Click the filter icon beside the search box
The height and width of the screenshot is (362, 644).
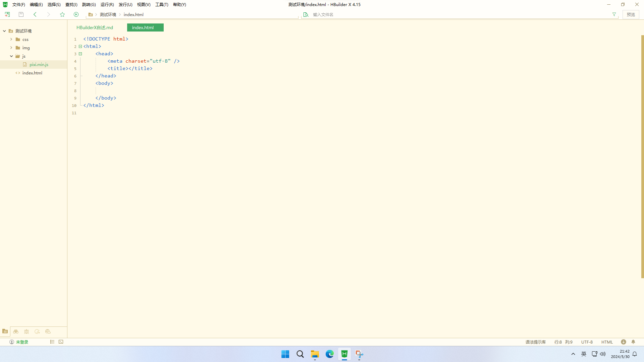tap(614, 14)
